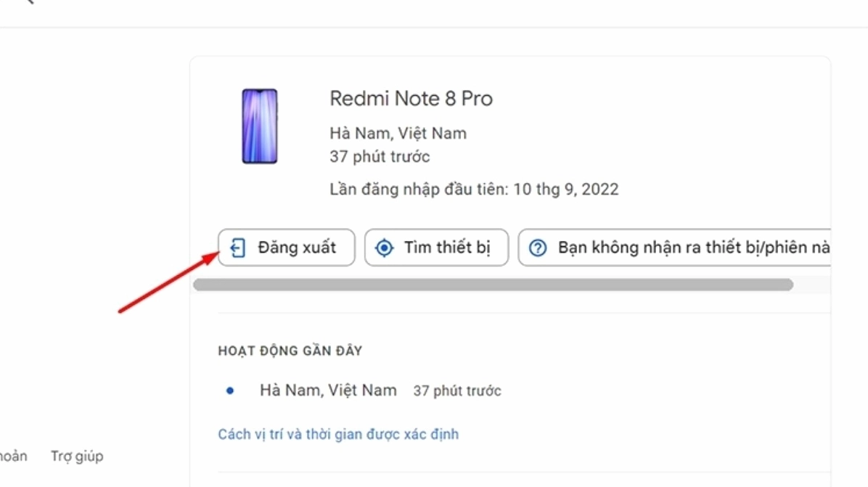This screenshot has width=868, height=487.
Task: Open Trợ giúp from the footer
Action: tap(77, 456)
